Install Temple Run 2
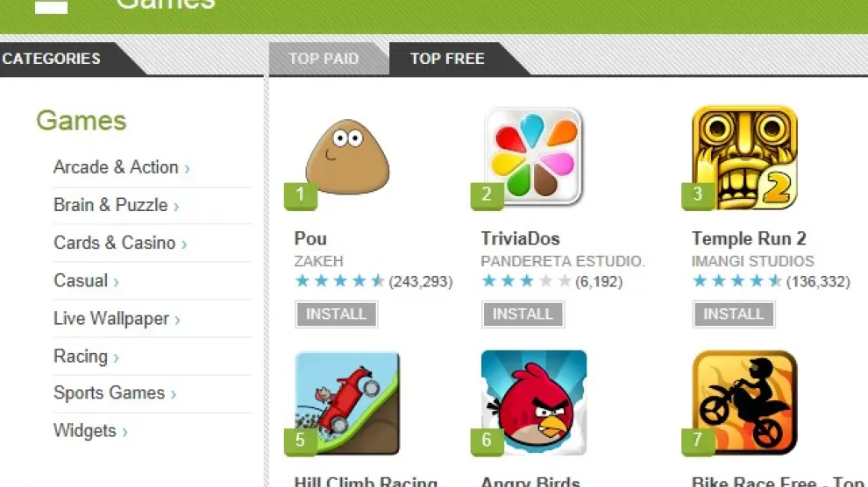The height and width of the screenshot is (487, 868). 734,314
